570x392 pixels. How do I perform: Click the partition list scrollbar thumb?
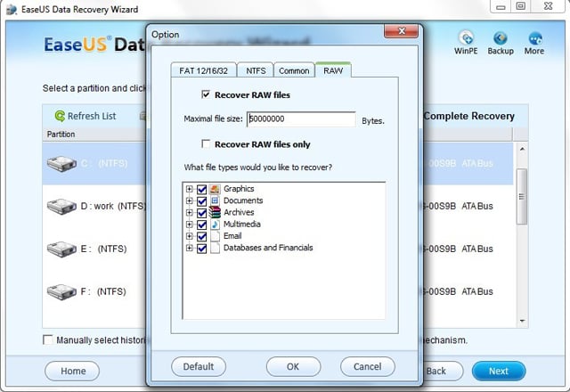[x=522, y=197]
